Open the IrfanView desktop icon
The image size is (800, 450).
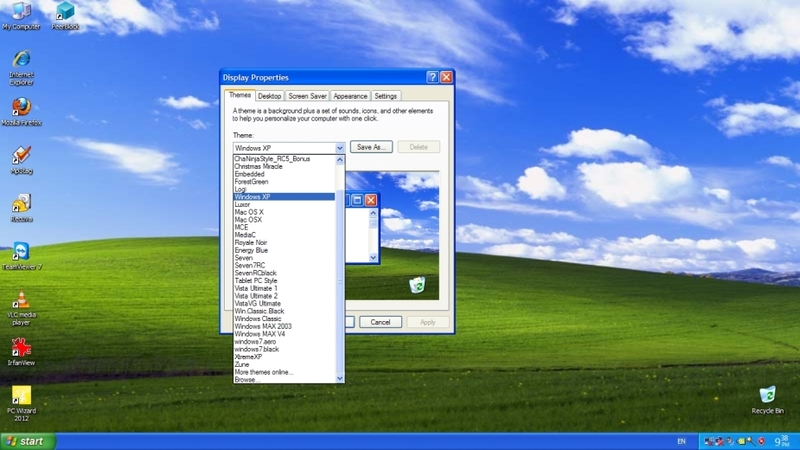tap(21, 352)
